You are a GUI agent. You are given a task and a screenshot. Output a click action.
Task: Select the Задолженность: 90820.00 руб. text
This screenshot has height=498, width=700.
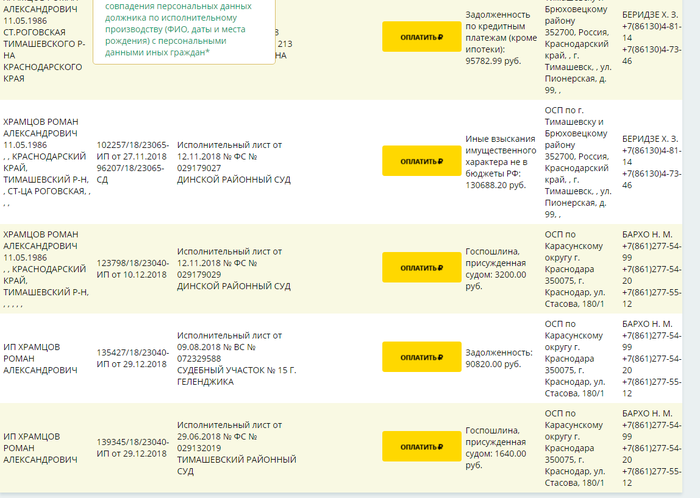(x=499, y=358)
